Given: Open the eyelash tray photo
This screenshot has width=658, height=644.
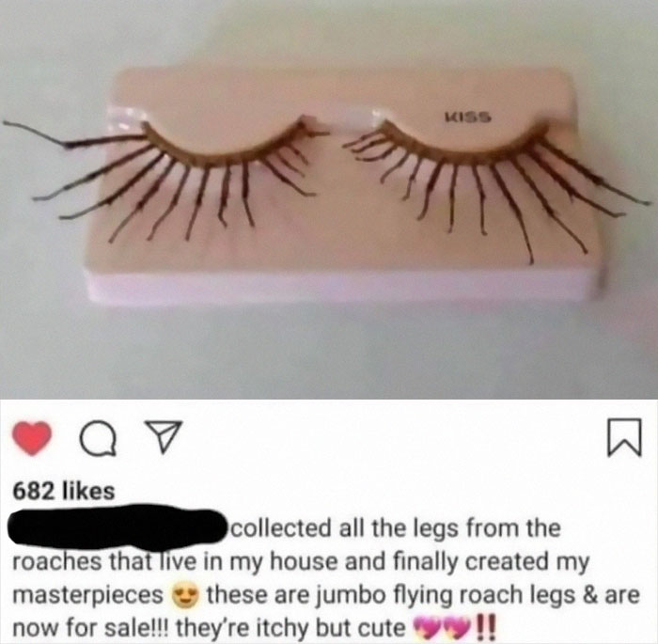Looking at the screenshot, I should click(x=329, y=199).
